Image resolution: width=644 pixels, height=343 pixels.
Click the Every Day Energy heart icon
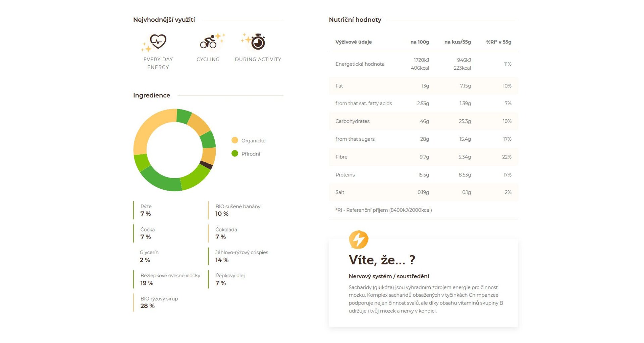click(158, 42)
